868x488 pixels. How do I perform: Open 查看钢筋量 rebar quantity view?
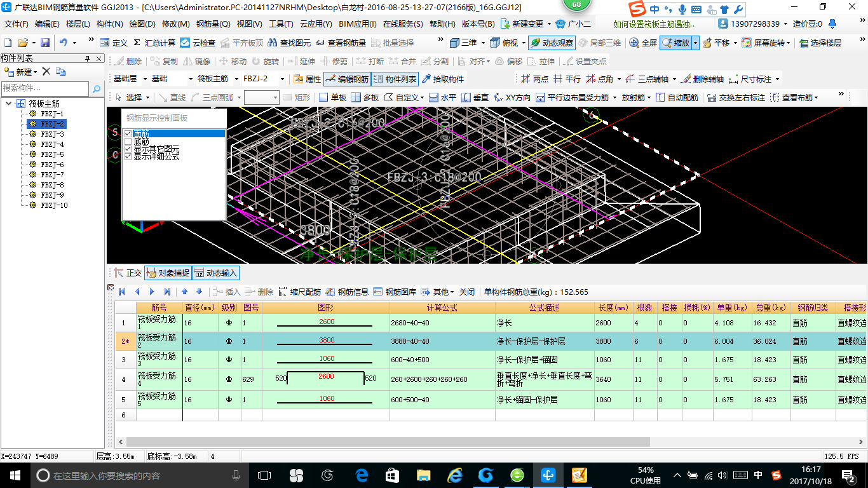click(341, 43)
